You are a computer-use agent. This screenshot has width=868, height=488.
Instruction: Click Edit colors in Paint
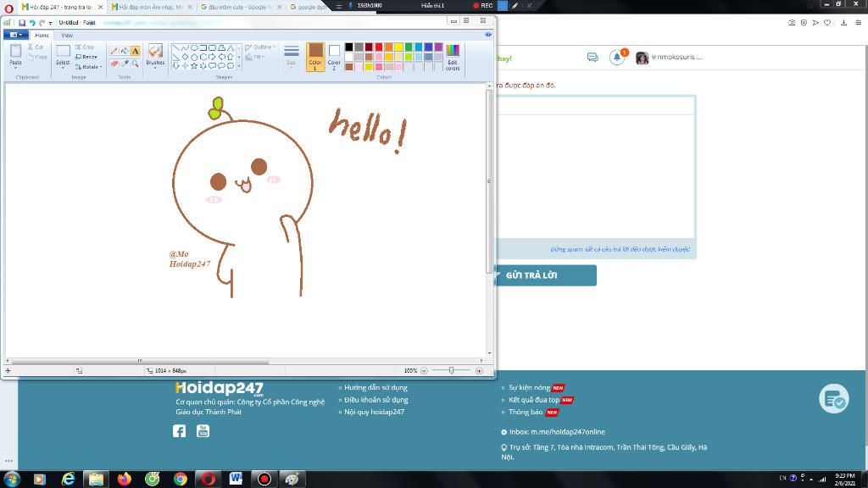point(453,57)
